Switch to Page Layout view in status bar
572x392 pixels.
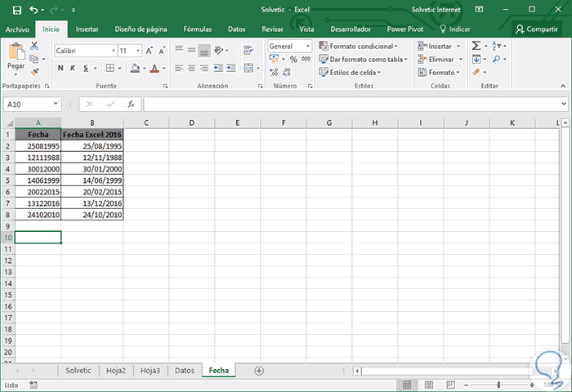429,385
